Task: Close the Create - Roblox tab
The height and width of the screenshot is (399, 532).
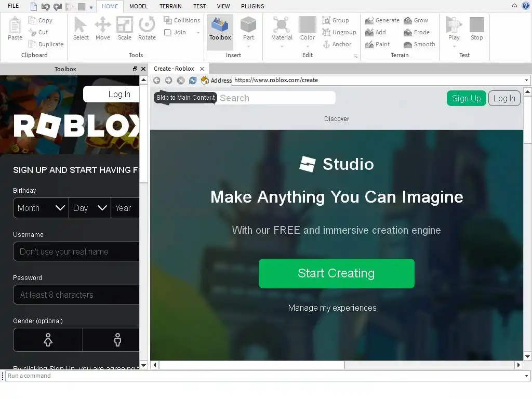Action: (x=202, y=69)
